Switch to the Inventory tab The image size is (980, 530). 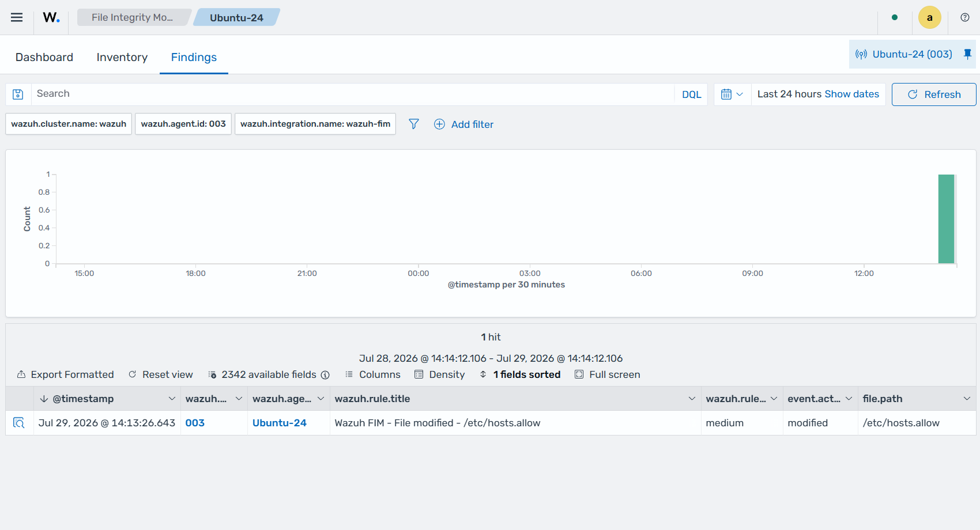tap(122, 57)
